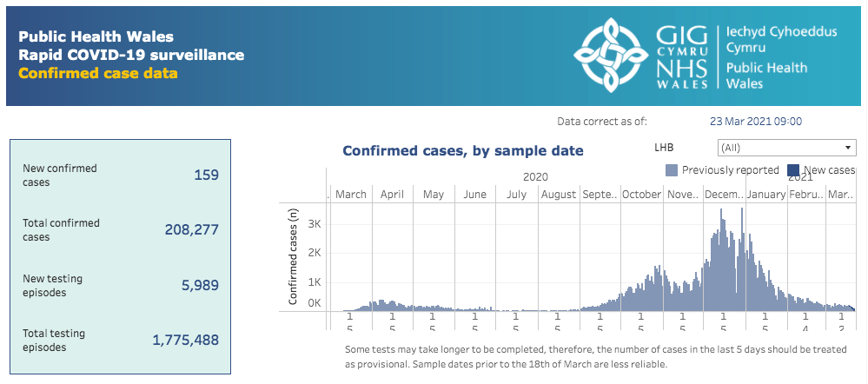868x384 pixels.
Task: Click the New confirmed cases value 159
Action: pyautogui.click(x=207, y=175)
